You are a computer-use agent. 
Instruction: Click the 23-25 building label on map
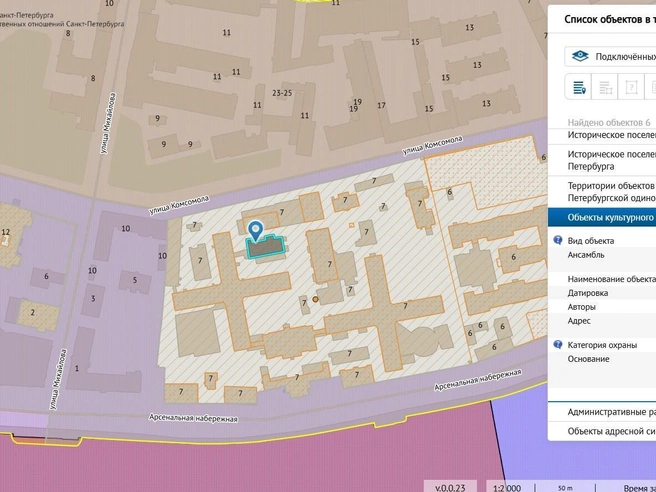tap(282, 93)
